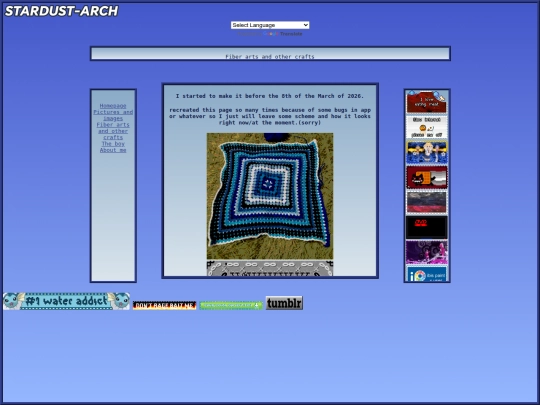
Task: Click the dark nyan cat stamp
Action: [427, 177]
